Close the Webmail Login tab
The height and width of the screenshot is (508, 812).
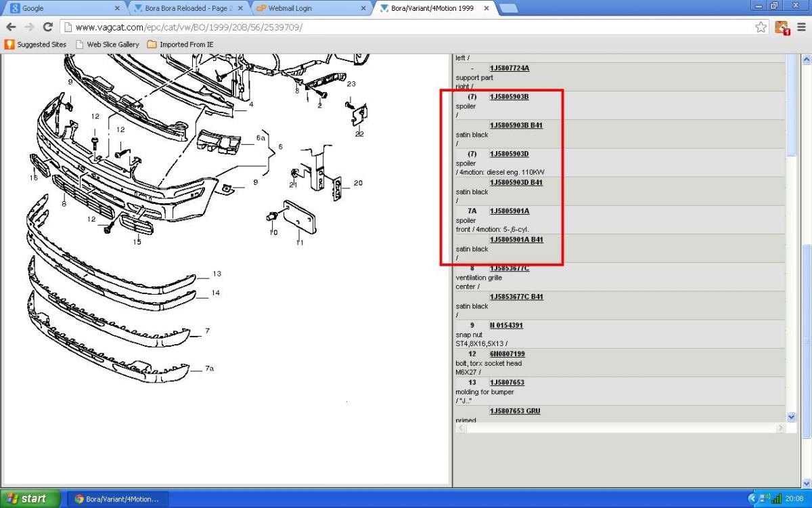[x=363, y=8]
